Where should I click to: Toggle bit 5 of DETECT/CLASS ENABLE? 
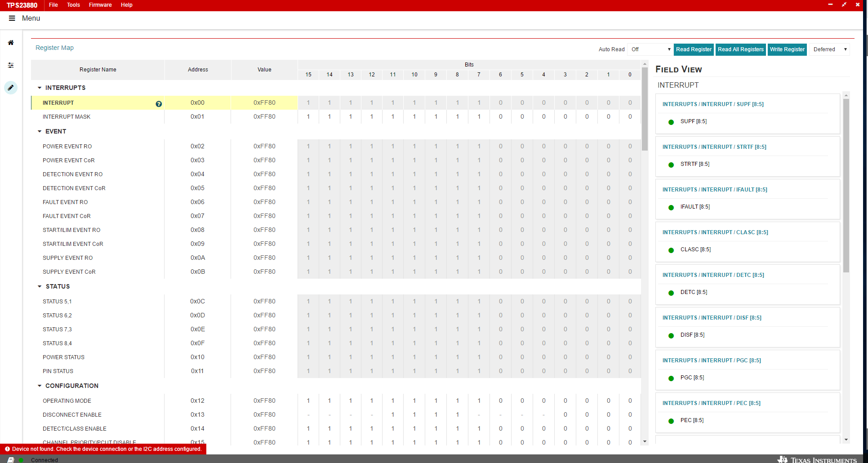click(x=522, y=428)
